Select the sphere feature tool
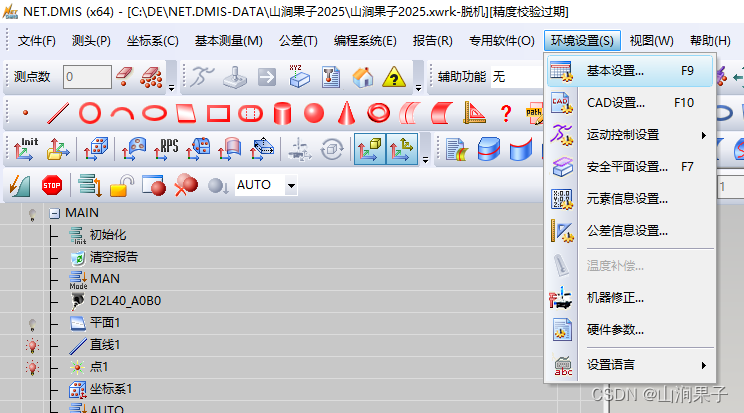The width and height of the screenshot is (744, 413). point(314,113)
